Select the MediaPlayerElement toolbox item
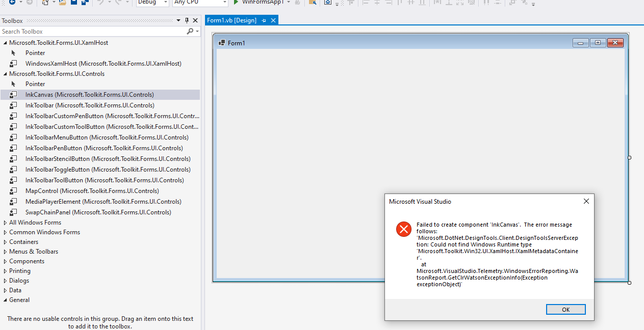The width and height of the screenshot is (644, 330). (x=100, y=202)
